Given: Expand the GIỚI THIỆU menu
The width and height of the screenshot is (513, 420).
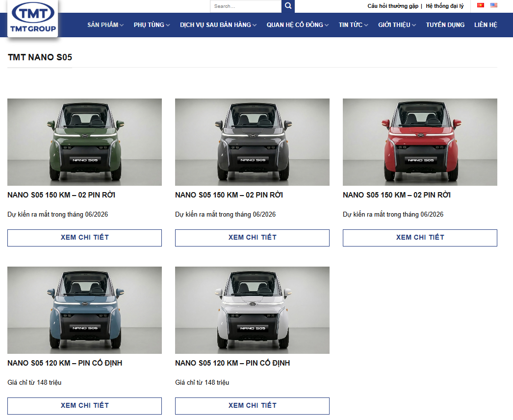Looking at the screenshot, I should 397,25.
